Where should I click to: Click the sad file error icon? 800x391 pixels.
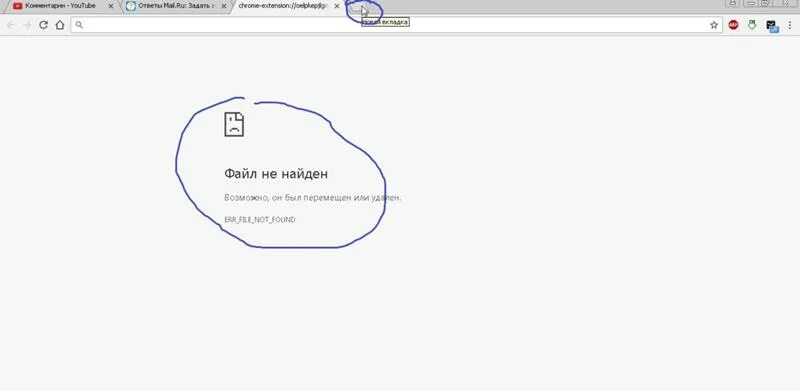point(234,124)
